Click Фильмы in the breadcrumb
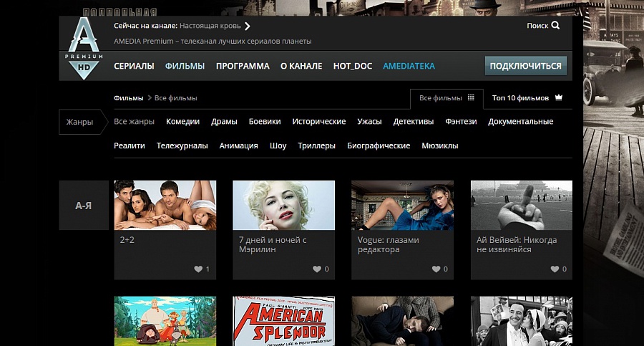This screenshot has height=346, width=644. point(129,98)
